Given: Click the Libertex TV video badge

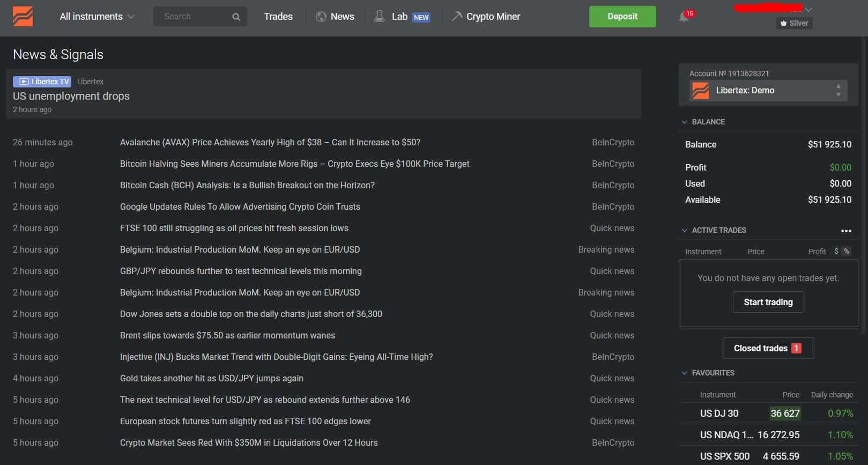Looking at the screenshot, I should point(42,82).
